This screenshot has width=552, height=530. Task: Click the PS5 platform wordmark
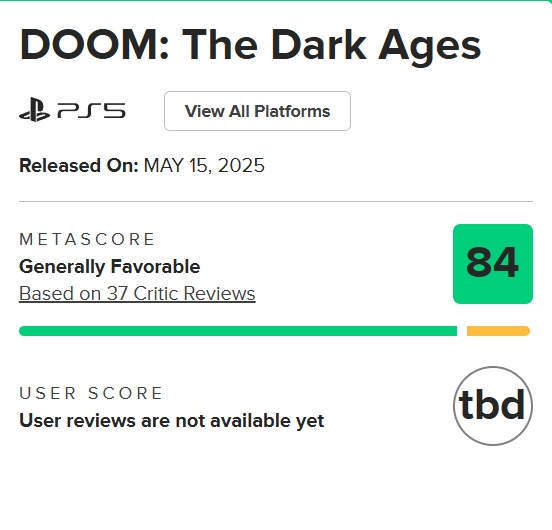coord(91,110)
